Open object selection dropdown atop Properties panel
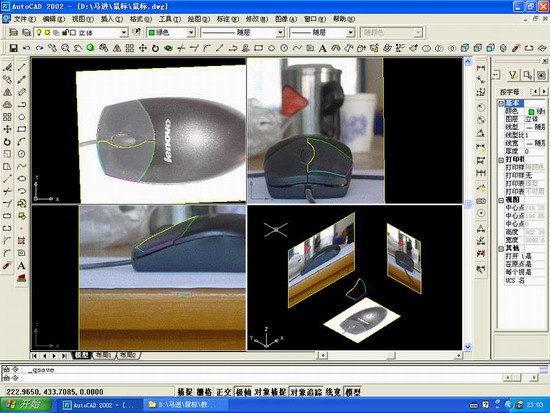The width and height of the screenshot is (550, 413). (496, 75)
